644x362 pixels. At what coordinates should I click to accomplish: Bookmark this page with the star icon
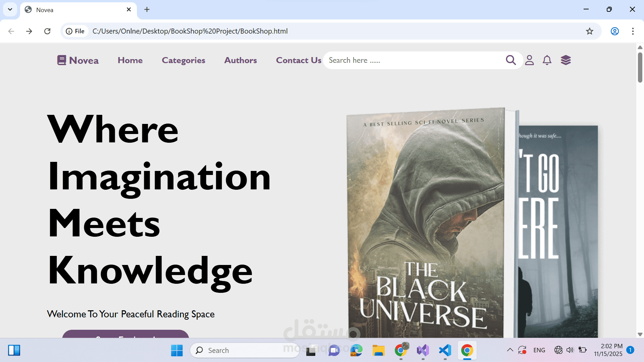[x=589, y=31]
